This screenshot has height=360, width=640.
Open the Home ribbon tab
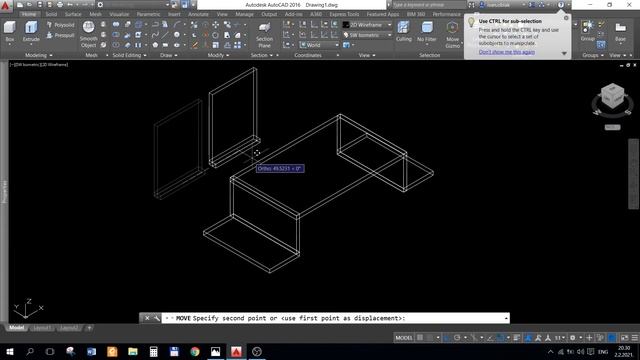point(29,14)
